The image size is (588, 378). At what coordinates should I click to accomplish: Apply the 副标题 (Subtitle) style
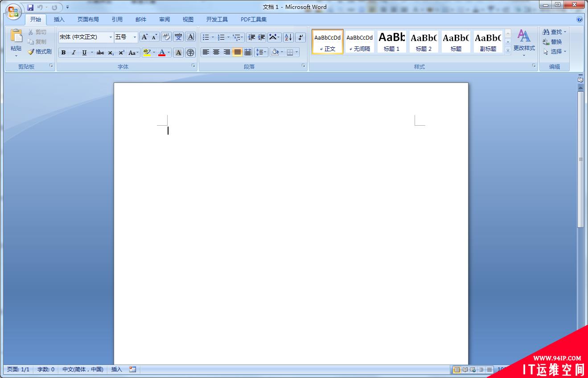point(488,41)
